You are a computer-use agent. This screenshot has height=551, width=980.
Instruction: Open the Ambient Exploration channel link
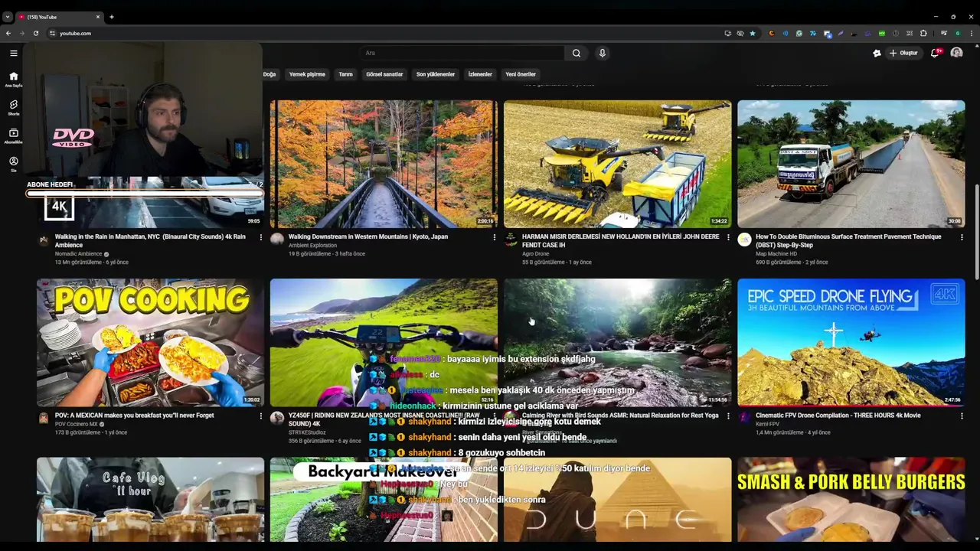[312, 246]
